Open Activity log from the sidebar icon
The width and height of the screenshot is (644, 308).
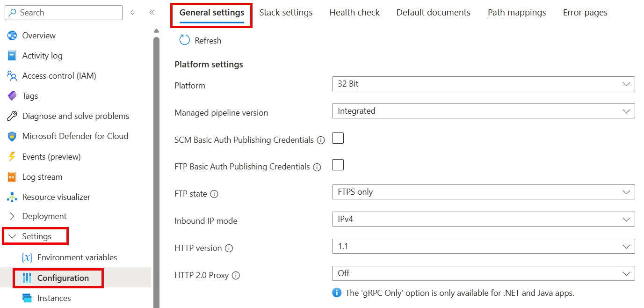click(12, 56)
